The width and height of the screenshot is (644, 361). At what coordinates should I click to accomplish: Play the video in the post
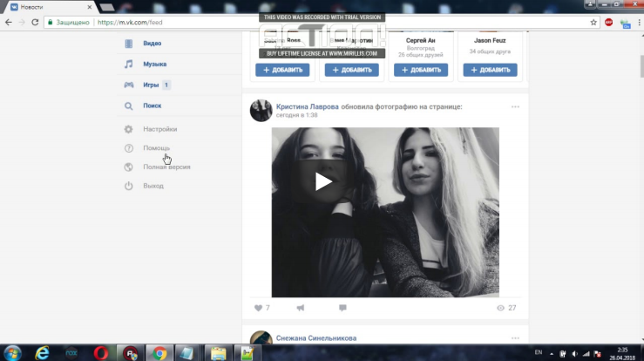click(x=323, y=181)
